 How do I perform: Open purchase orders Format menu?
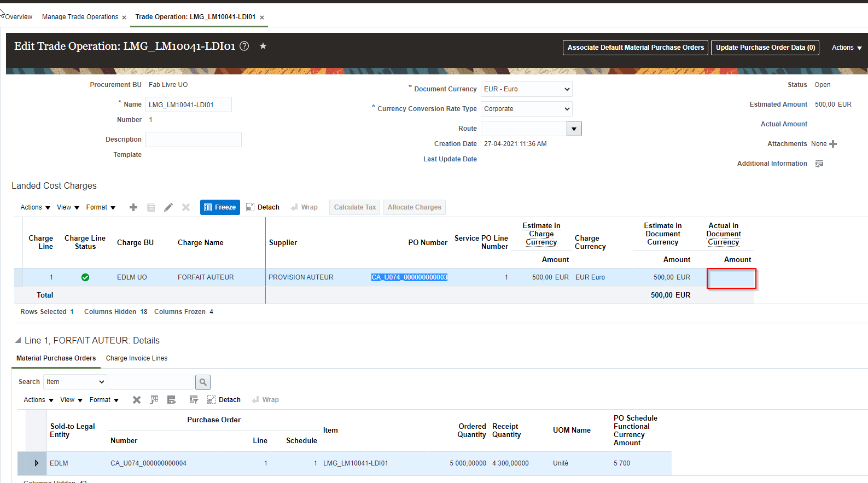(104, 400)
